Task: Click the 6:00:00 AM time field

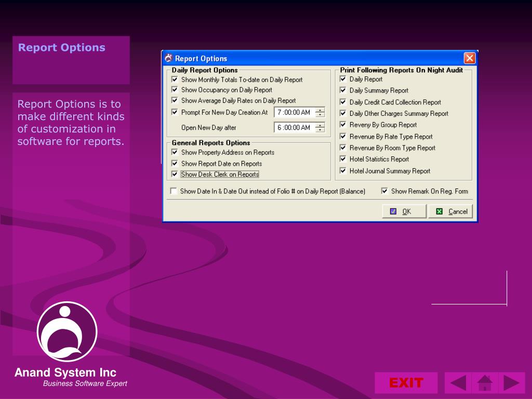Action: click(x=294, y=128)
